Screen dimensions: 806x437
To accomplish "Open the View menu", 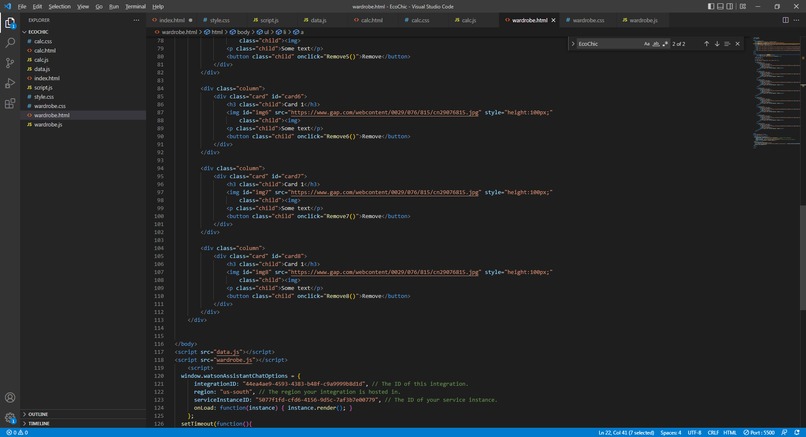I will pos(83,6).
